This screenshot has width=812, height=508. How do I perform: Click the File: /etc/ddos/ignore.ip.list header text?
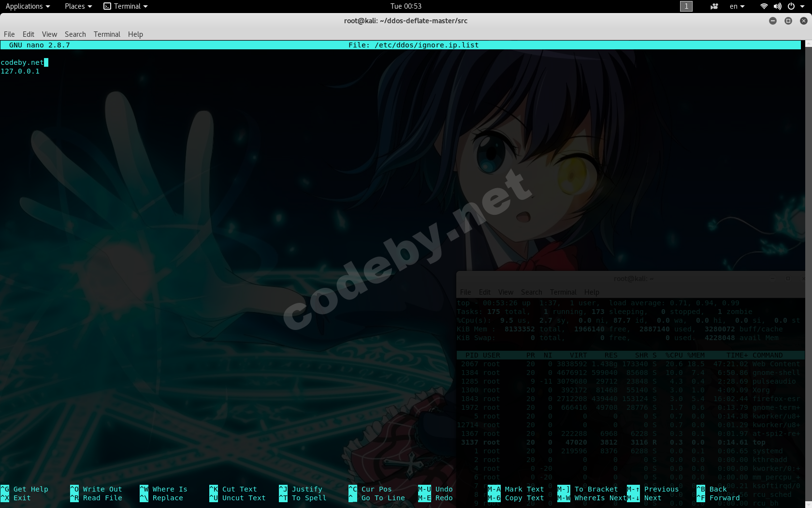pyautogui.click(x=414, y=45)
